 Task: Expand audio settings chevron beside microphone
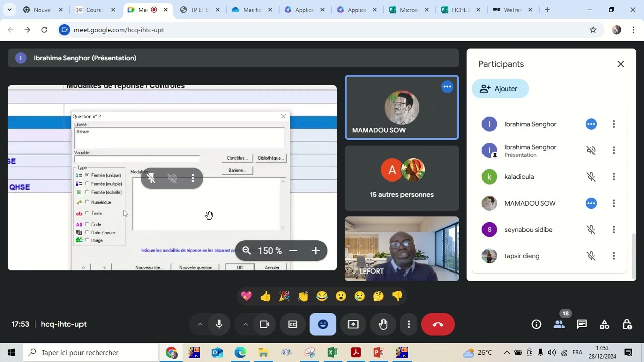tap(200, 324)
